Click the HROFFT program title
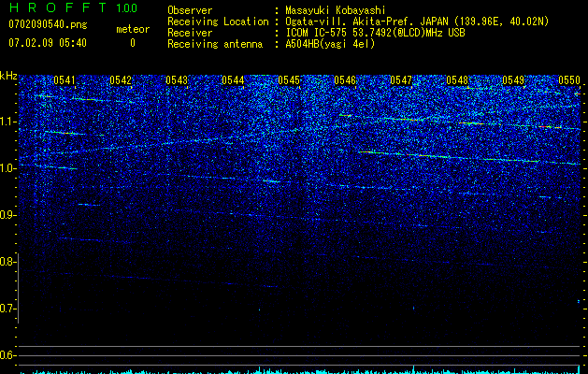The height and width of the screenshot is (374, 588). (x=57, y=7)
